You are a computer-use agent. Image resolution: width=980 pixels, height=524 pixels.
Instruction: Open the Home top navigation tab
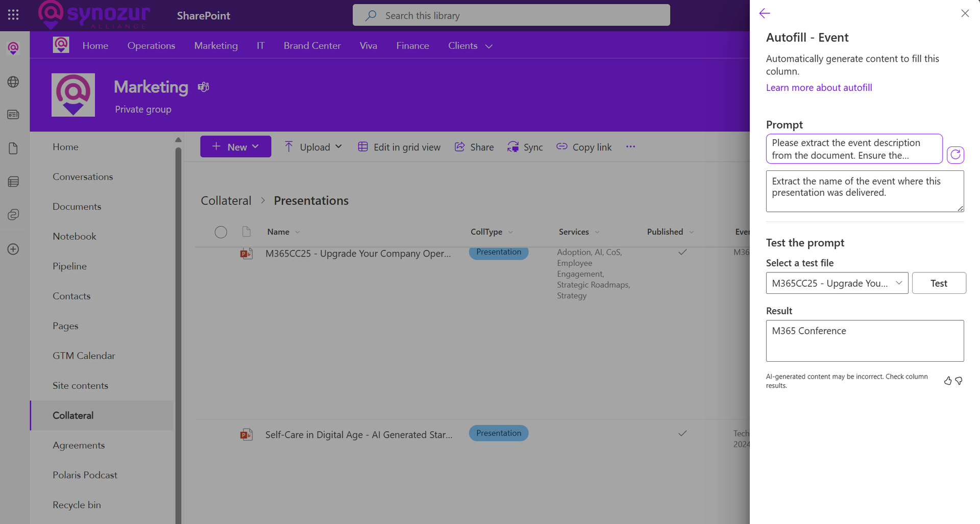pyautogui.click(x=95, y=45)
